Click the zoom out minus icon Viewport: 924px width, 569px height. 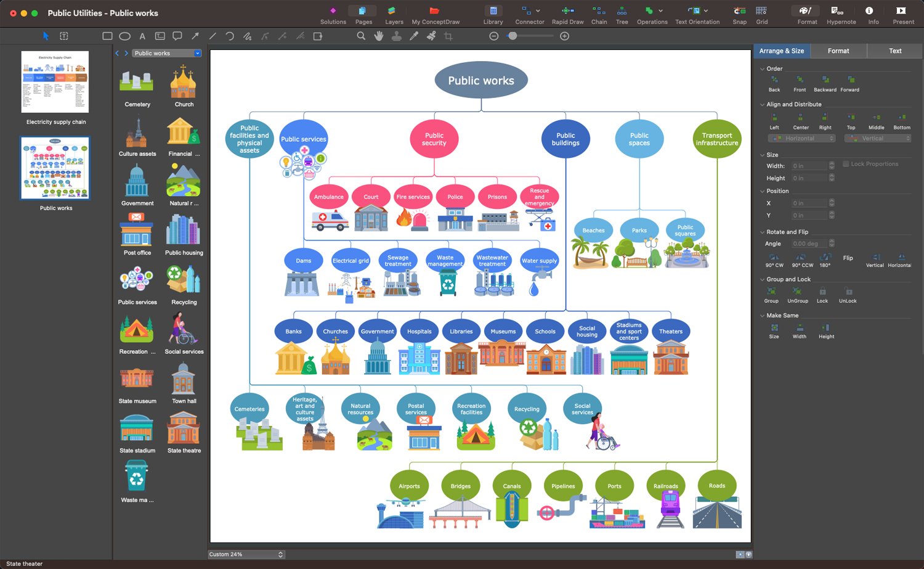pyautogui.click(x=494, y=36)
